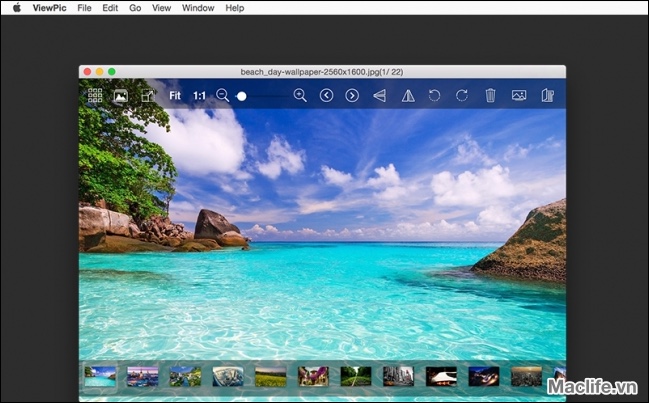Open the ViewPic application menu
649x403 pixels.
[50, 8]
